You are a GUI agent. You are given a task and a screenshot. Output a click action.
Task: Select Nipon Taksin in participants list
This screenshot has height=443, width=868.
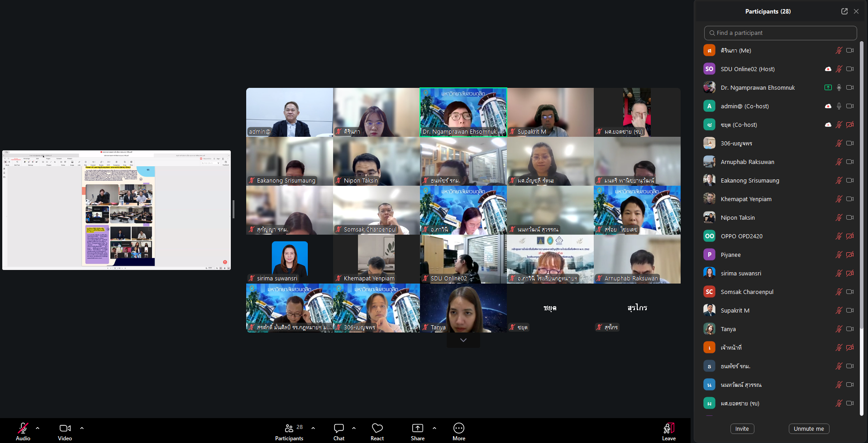pos(738,218)
